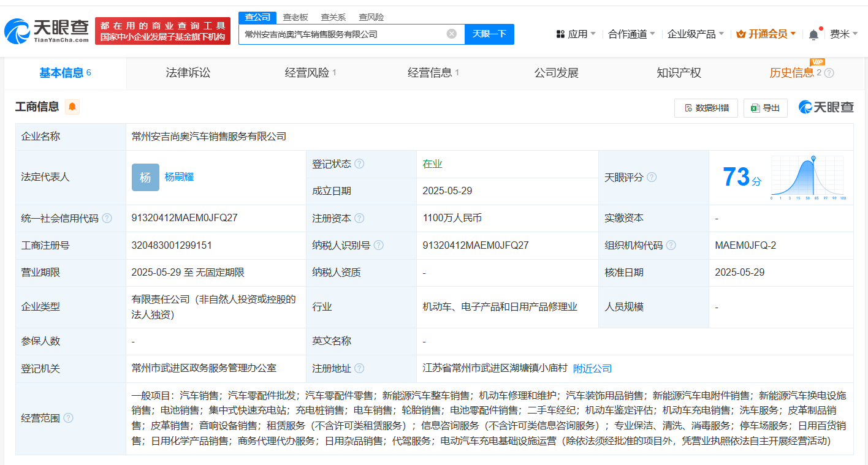Clear the search box with X icon
This screenshot has height=465, width=868.
pos(452,34)
